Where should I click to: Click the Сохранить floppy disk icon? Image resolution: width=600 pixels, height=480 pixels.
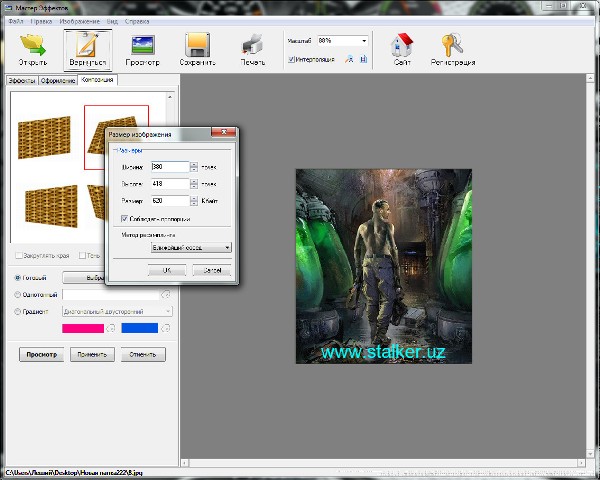198,44
